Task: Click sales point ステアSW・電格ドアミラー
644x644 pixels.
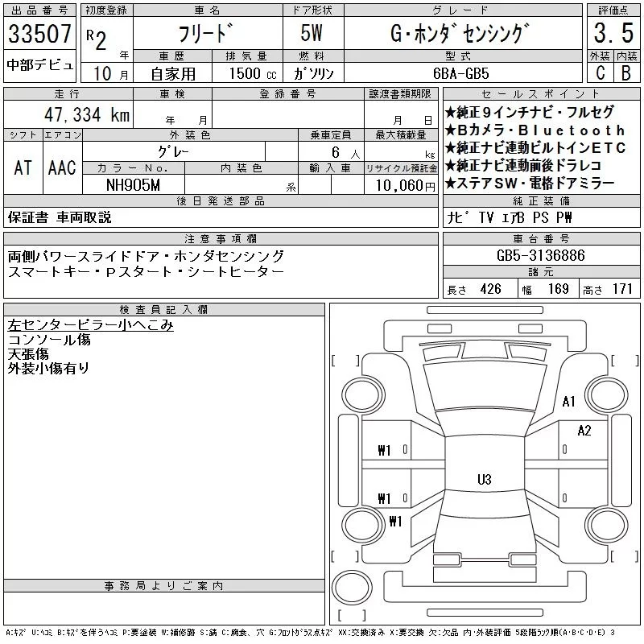Action: pos(530,184)
